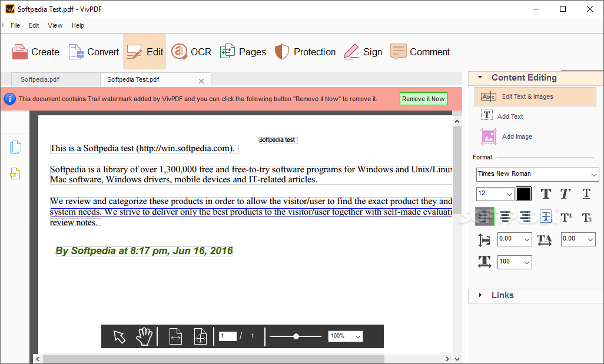Maximize the VivPDF window

[563, 9]
